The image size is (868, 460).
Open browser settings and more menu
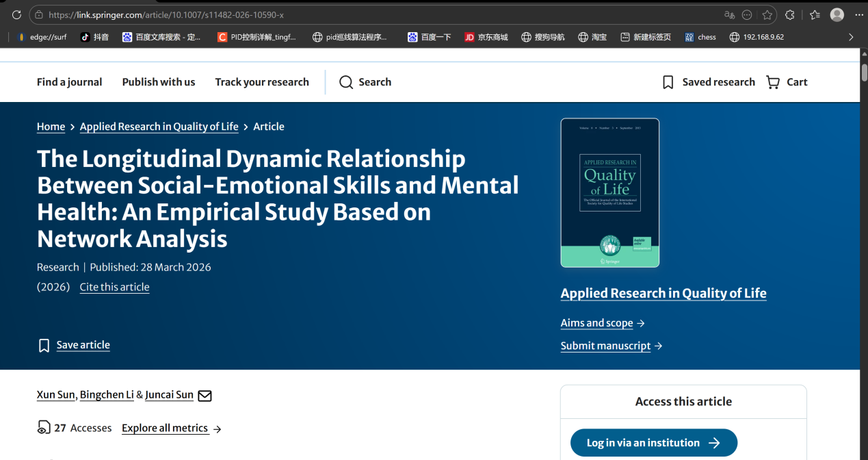click(x=858, y=14)
